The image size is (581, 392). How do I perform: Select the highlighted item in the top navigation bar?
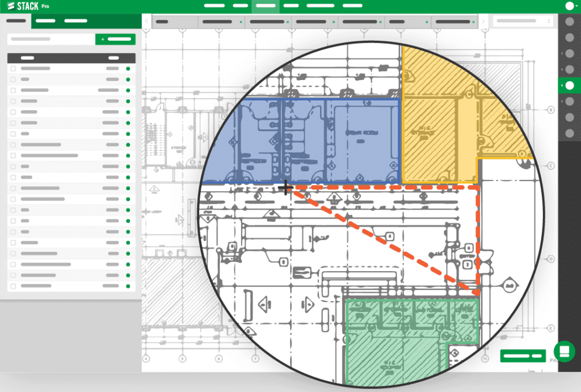pyautogui.click(x=266, y=6)
